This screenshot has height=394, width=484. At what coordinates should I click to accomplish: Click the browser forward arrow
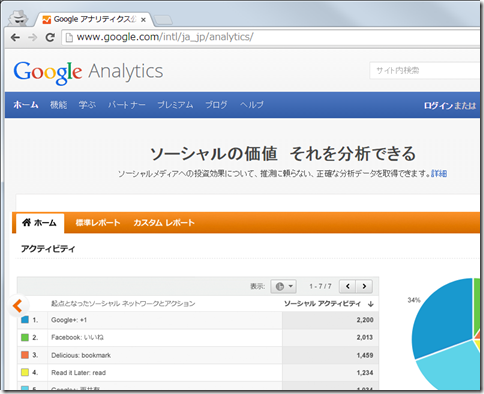click(x=33, y=37)
